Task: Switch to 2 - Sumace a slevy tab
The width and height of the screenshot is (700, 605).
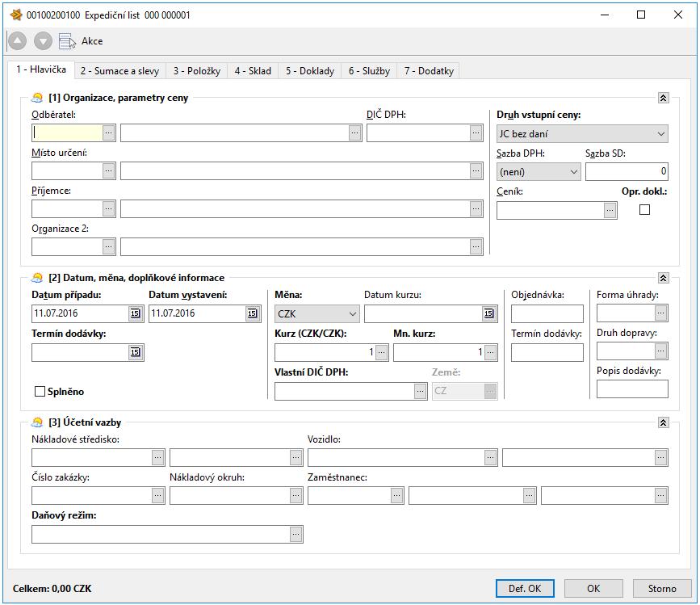Action: pyautogui.click(x=119, y=71)
